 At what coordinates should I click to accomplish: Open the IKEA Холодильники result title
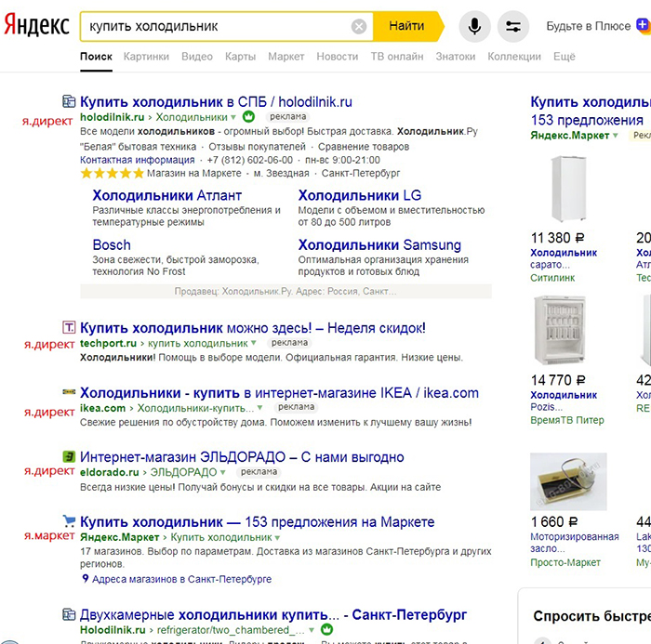click(x=279, y=392)
